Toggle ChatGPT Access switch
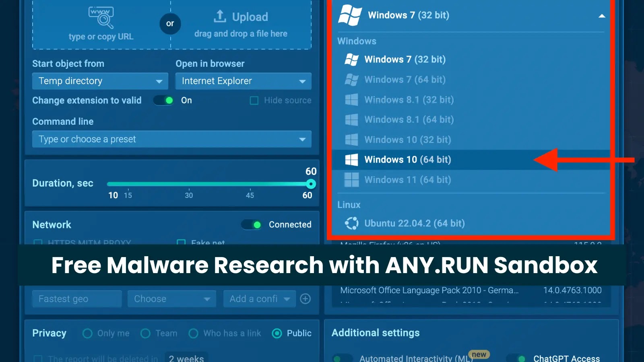Viewport: 644px width, 362px height. point(516,358)
